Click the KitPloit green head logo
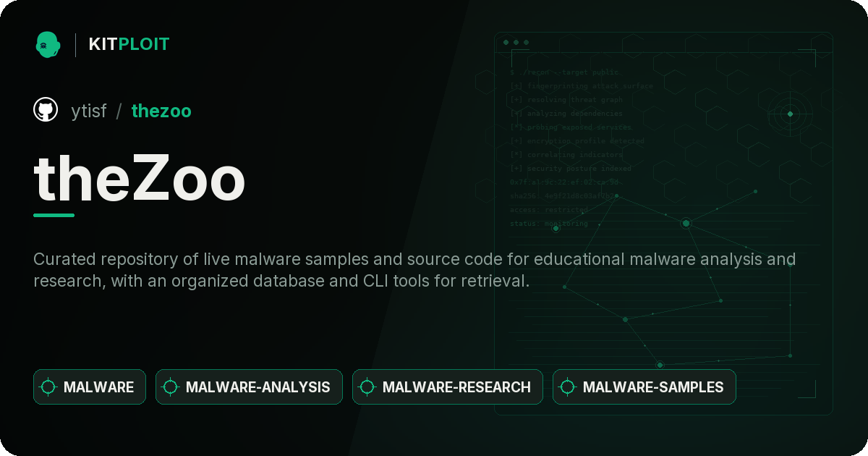The image size is (868, 456). (48, 44)
